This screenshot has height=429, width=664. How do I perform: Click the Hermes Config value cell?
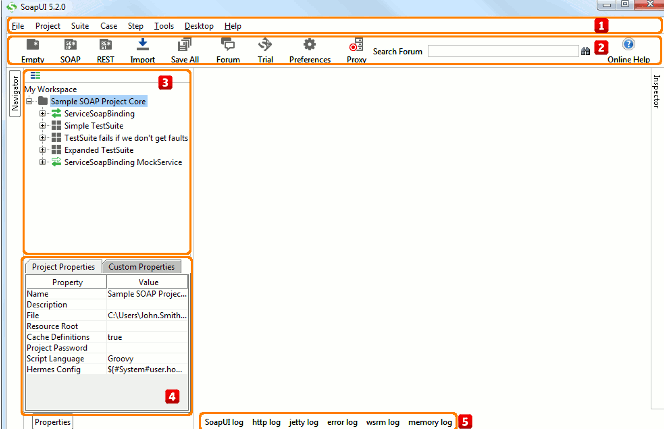click(147, 369)
